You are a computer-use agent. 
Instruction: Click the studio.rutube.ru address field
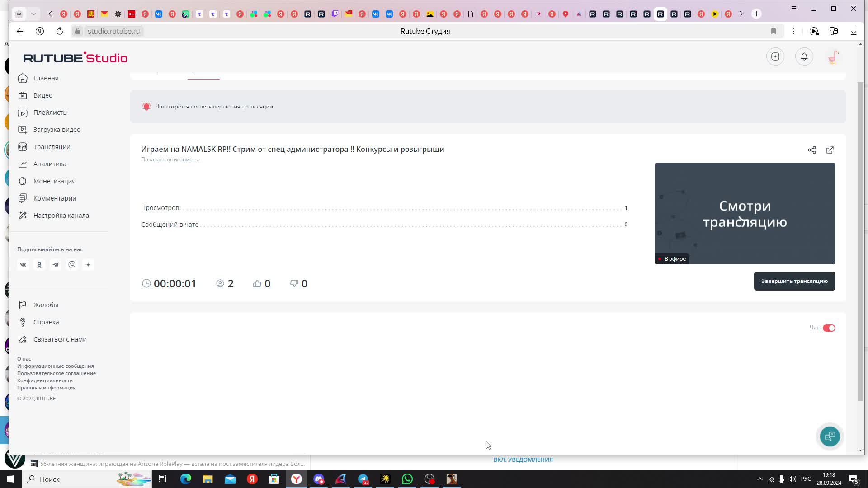113,31
